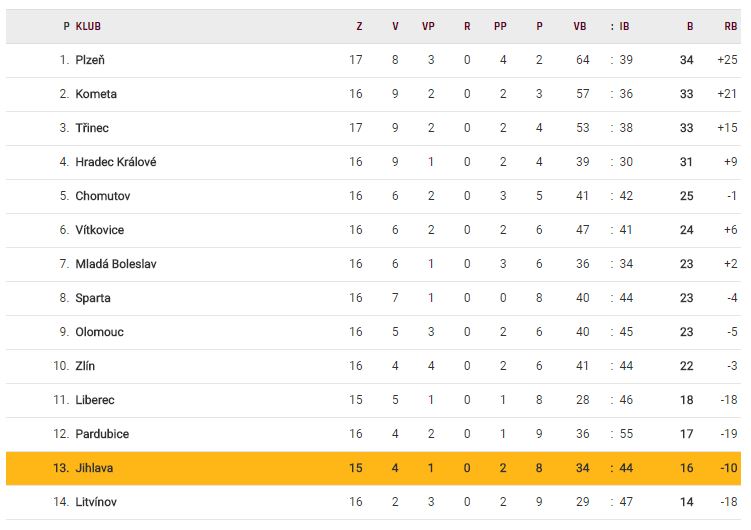Click the Liberec team name
The image size is (751, 530).
[x=95, y=400]
